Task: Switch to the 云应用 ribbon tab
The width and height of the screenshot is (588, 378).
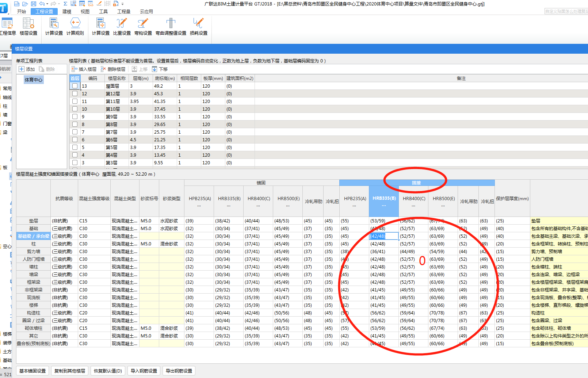Action: click(x=146, y=11)
